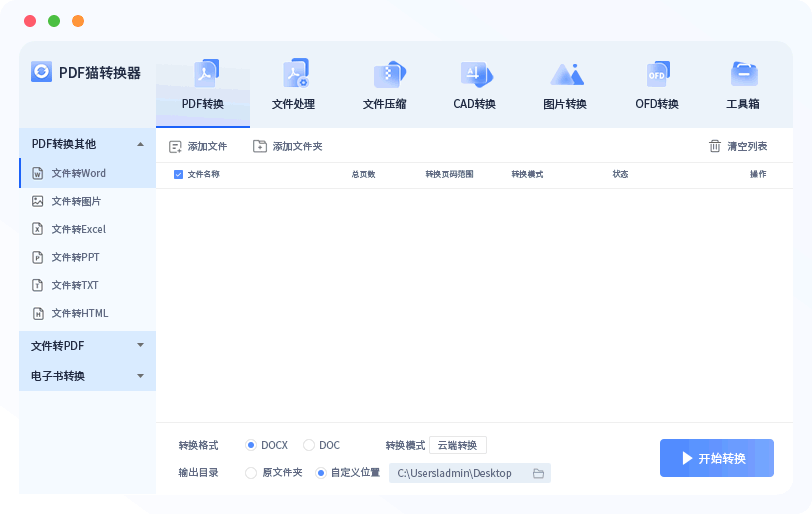Open the 工具箱 toolbox icon

click(743, 75)
